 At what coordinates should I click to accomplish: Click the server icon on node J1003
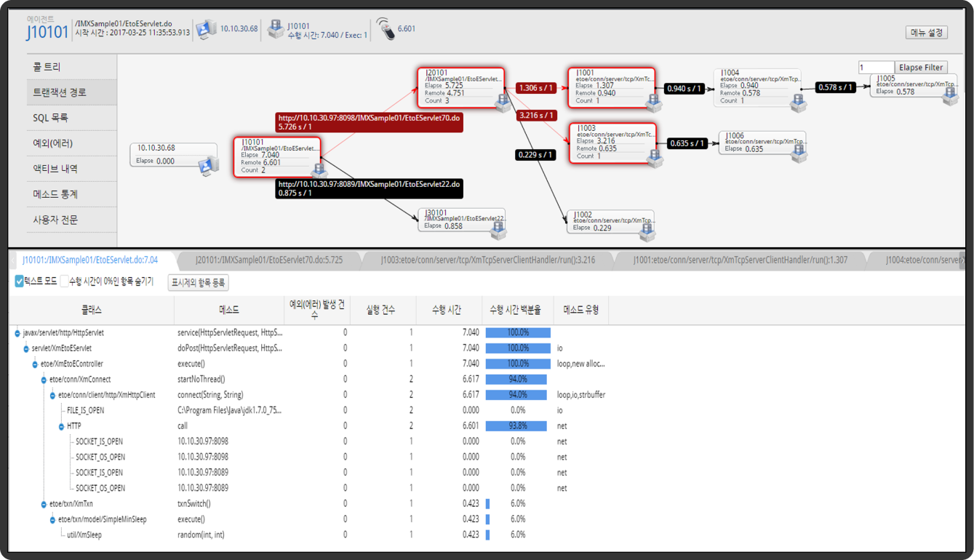point(654,158)
